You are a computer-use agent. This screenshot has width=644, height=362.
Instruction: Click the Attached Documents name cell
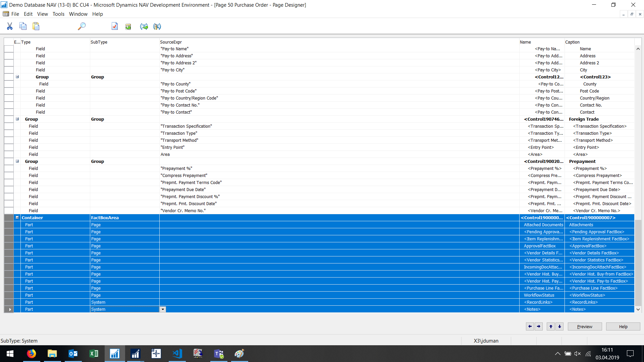coord(542,225)
